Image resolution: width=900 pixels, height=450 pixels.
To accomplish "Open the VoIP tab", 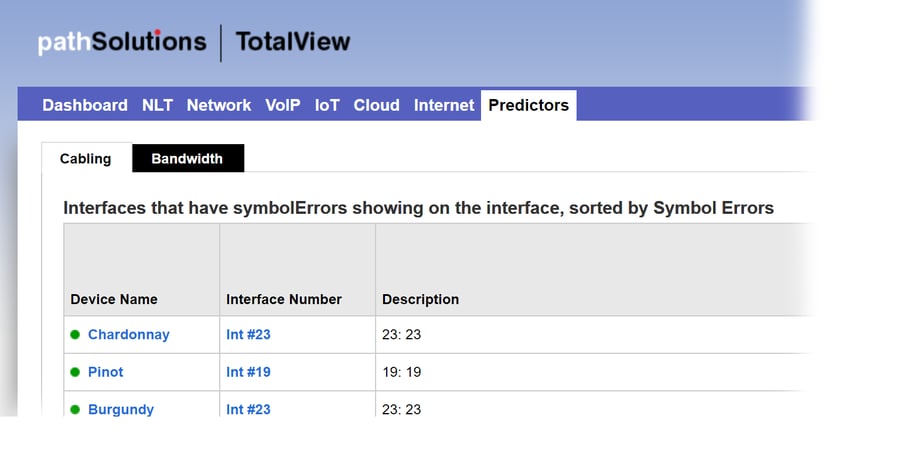I will 283,105.
